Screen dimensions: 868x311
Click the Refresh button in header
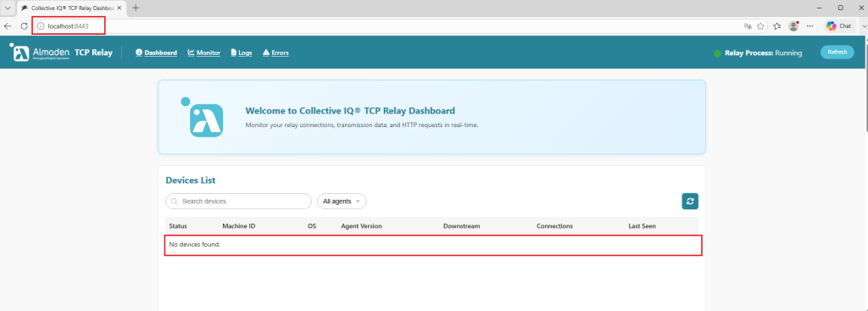837,52
